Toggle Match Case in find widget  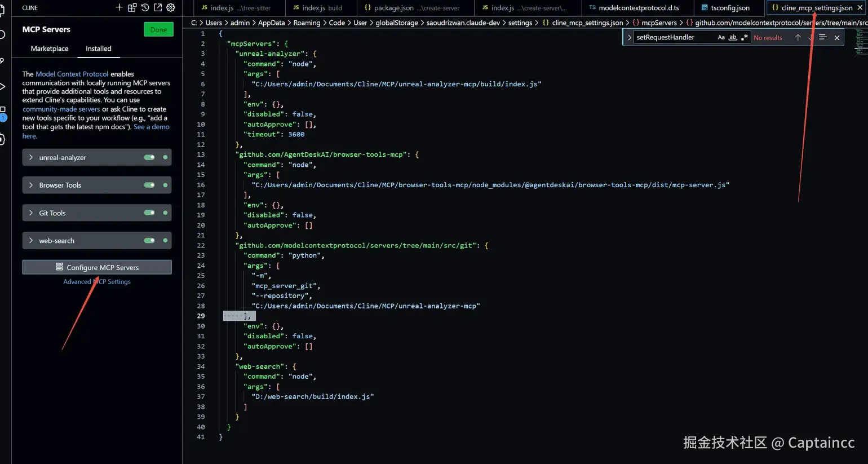coord(721,37)
